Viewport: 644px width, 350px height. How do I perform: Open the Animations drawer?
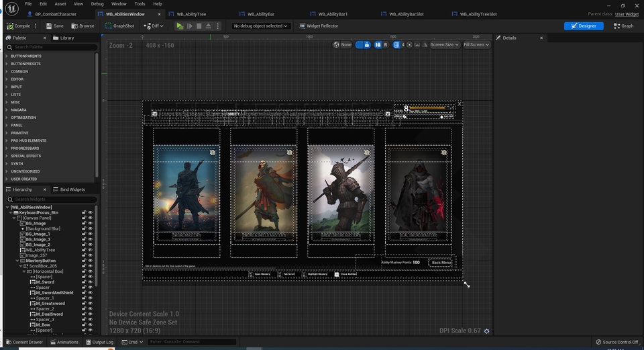(x=64, y=342)
